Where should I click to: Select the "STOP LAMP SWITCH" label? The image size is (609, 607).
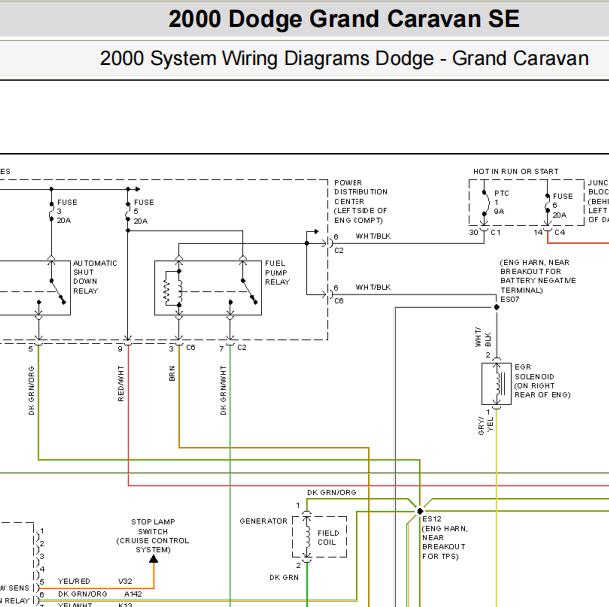tap(153, 527)
